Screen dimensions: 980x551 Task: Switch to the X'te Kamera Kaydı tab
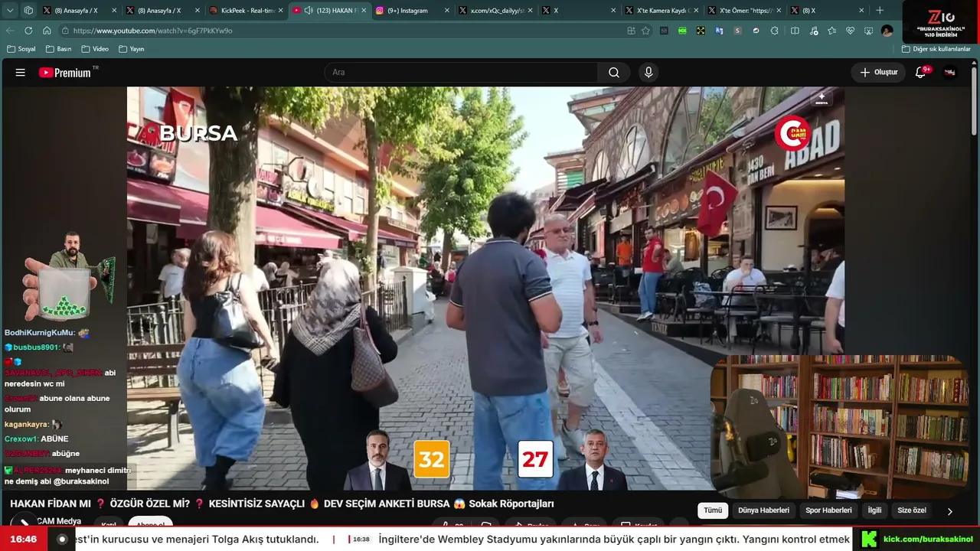pos(662,11)
